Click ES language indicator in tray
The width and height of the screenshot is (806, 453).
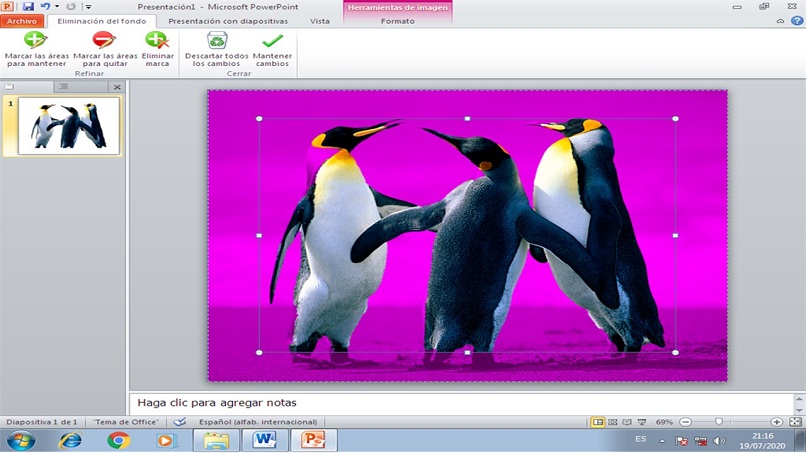click(x=640, y=439)
